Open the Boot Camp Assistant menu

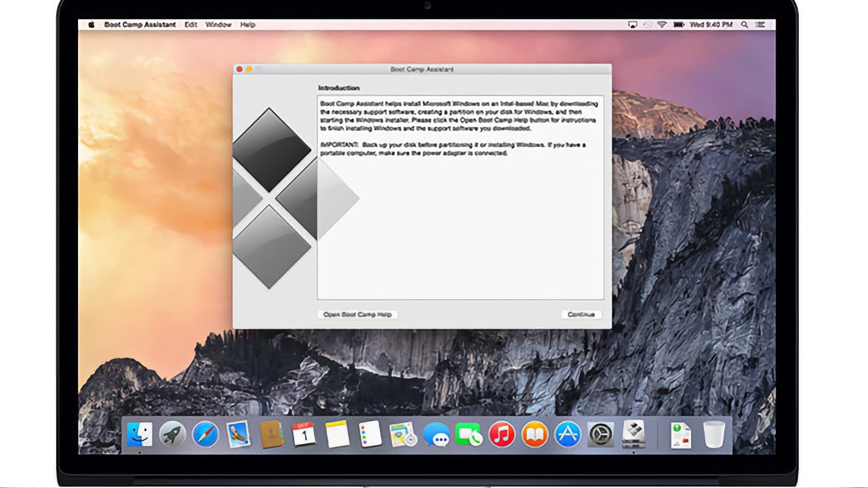click(x=140, y=24)
